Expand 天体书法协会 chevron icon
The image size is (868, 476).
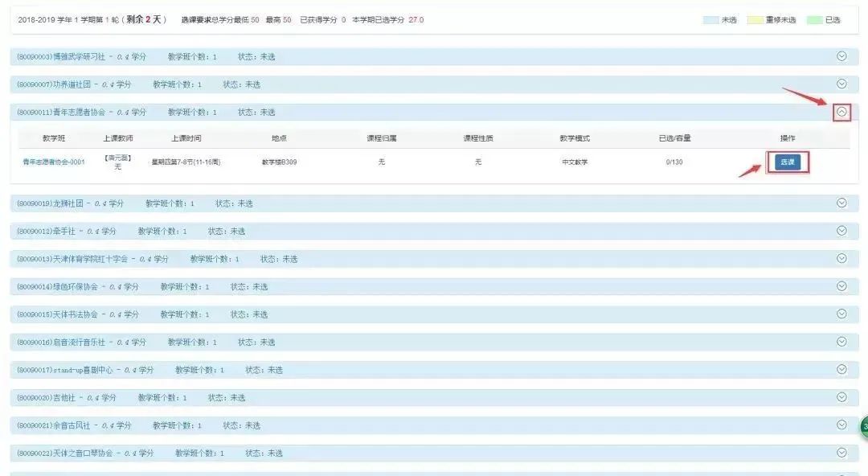(x=841, y=314)
